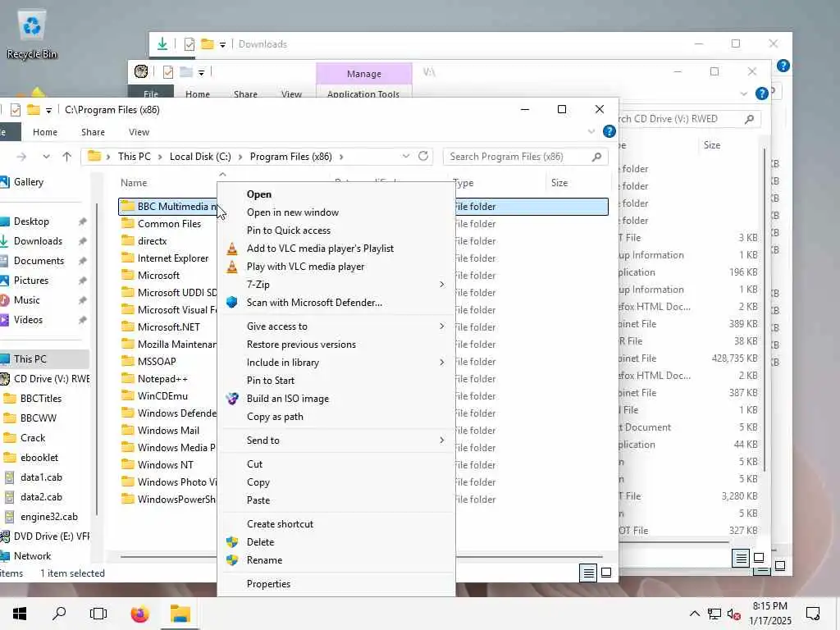
Task: Open the address bar history dropdown
Action: [x=405, y=156]
